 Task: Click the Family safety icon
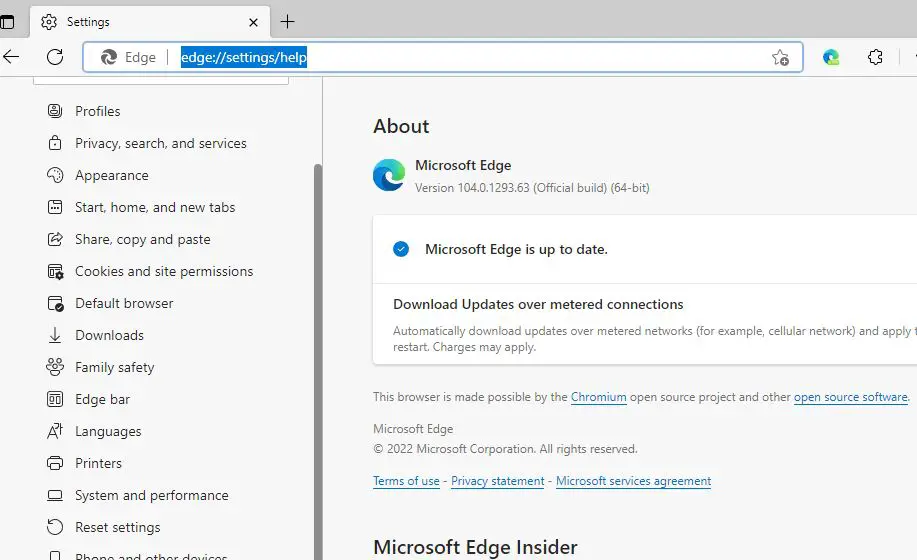(x=55, y=367)
